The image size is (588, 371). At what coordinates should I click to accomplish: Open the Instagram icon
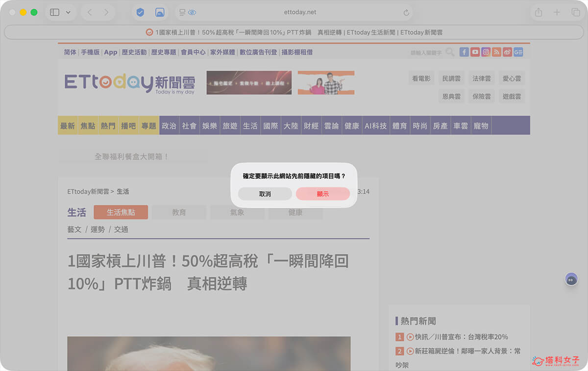point(486,52)
